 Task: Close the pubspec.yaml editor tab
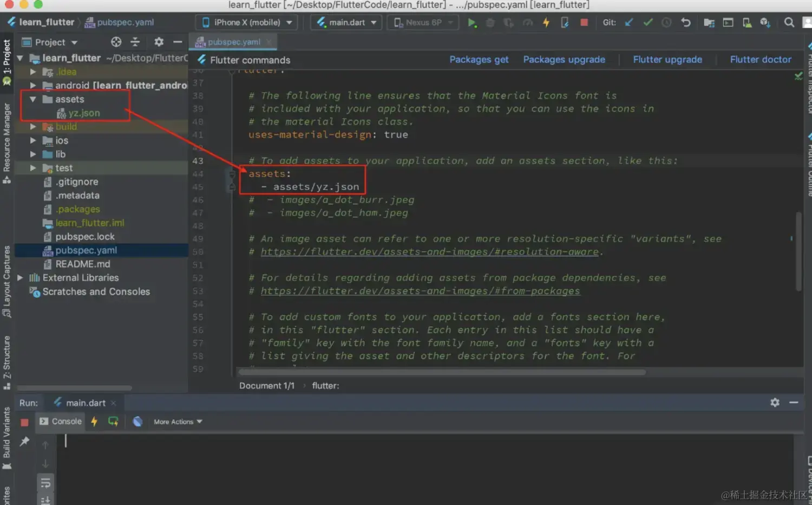pyautogui.click(x=269, y=42)
